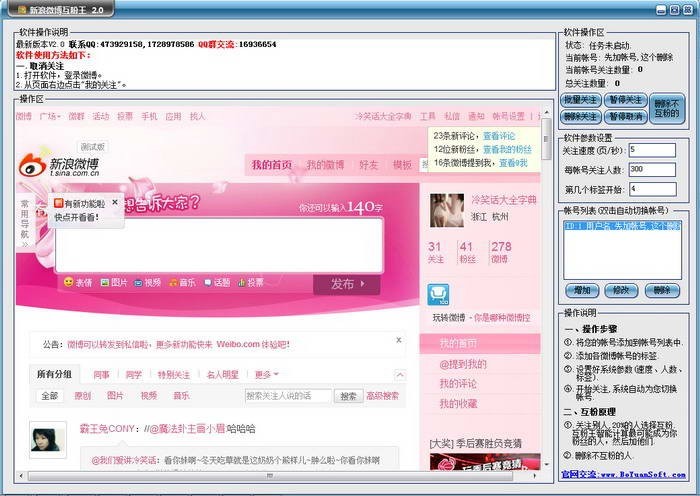Collapse the group filter panel arrow

[400, 375]
